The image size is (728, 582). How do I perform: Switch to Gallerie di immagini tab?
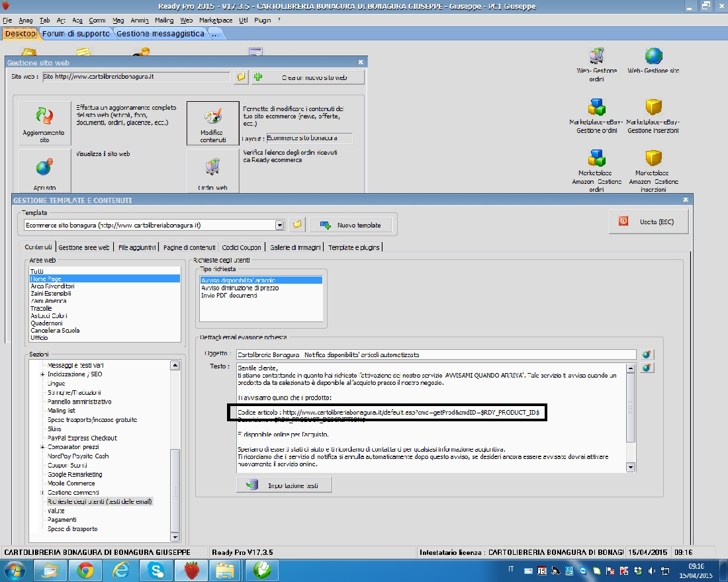tap(295, 247)
